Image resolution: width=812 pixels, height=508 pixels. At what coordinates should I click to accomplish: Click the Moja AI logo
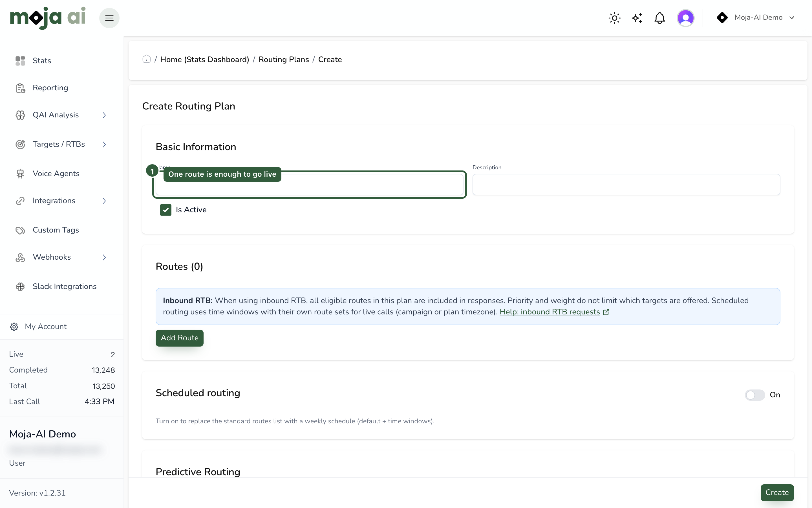(48, 18)
